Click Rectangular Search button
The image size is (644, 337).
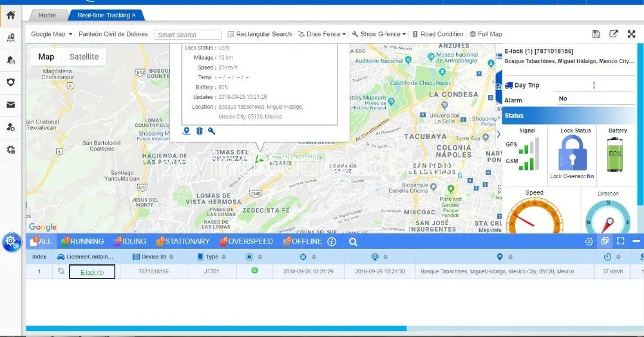tap(260, 34)
